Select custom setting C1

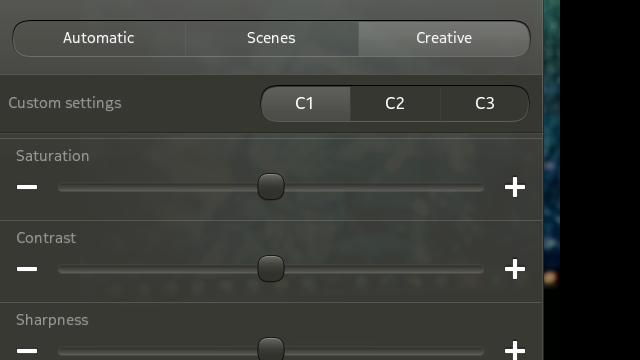click(305, 103)
